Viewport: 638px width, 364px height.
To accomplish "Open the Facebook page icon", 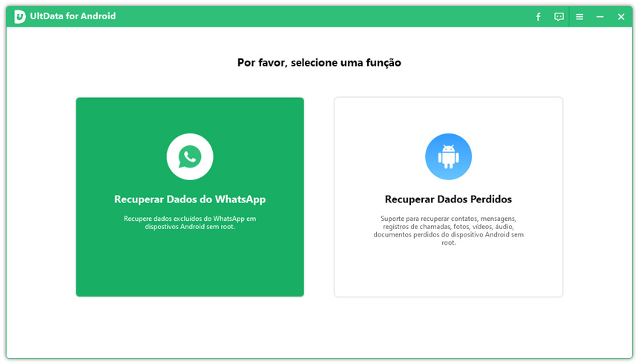I will 538,16.
